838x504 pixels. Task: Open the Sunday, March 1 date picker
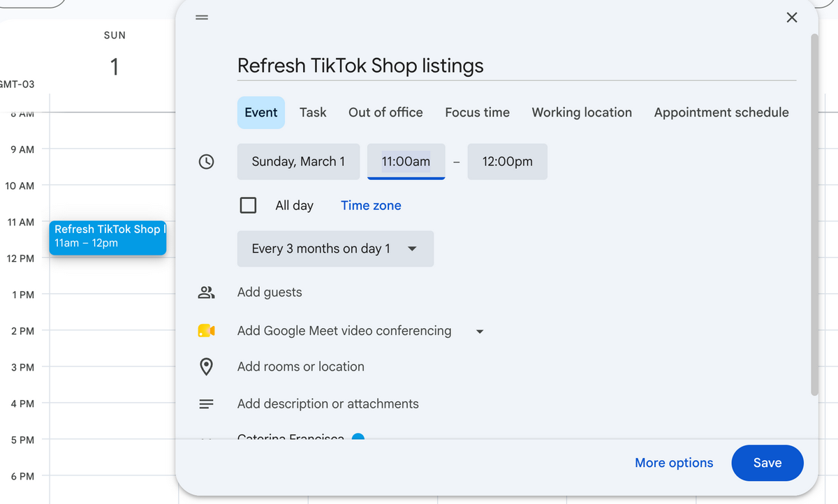[x=298, y=161]
